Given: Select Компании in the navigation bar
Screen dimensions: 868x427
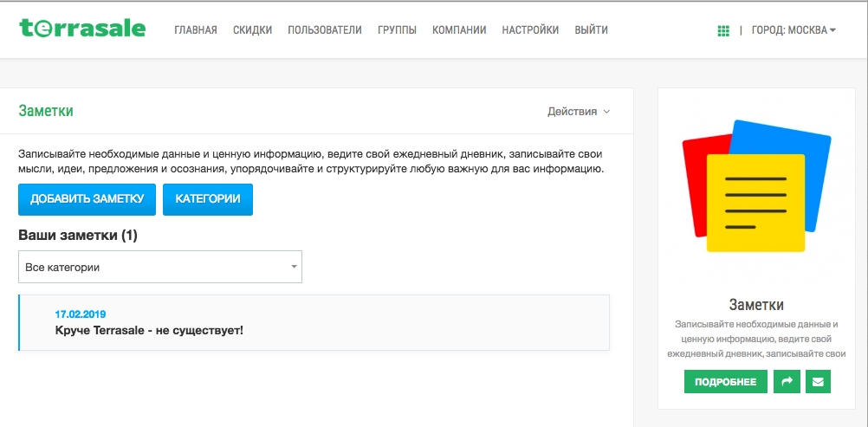Looking at the screenshot, I should 459,30.
